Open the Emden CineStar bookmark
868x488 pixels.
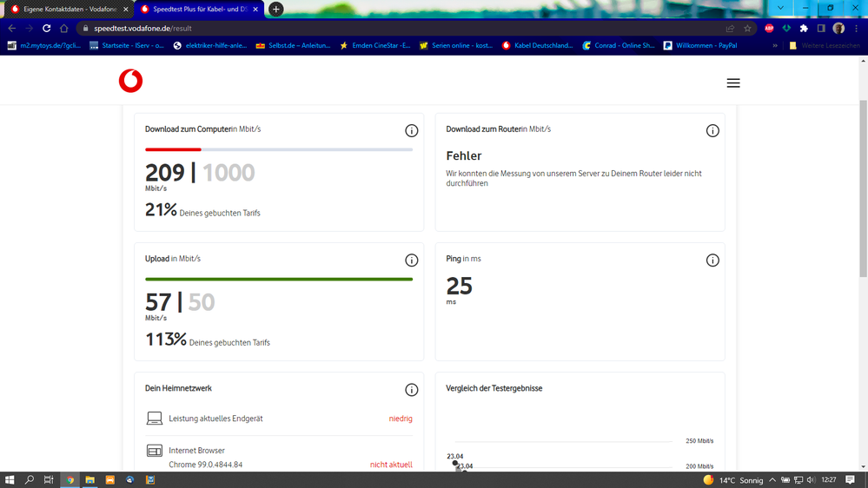(375, 45)
